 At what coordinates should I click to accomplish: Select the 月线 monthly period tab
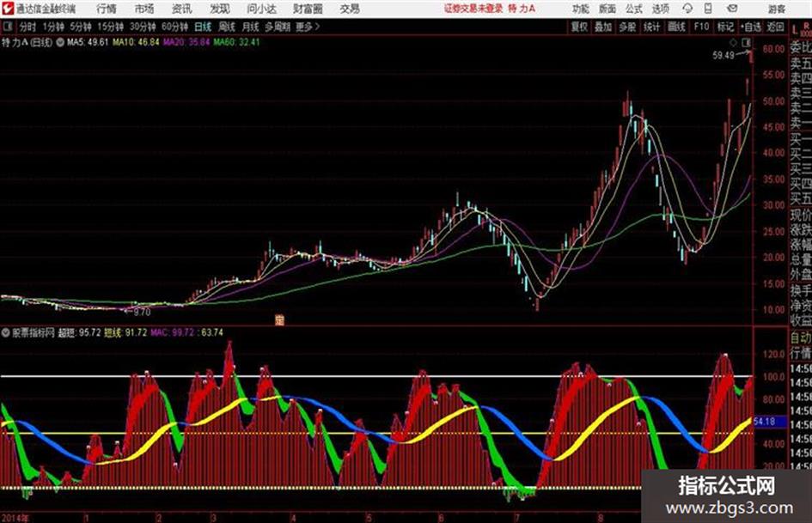[x=251, y=27]
